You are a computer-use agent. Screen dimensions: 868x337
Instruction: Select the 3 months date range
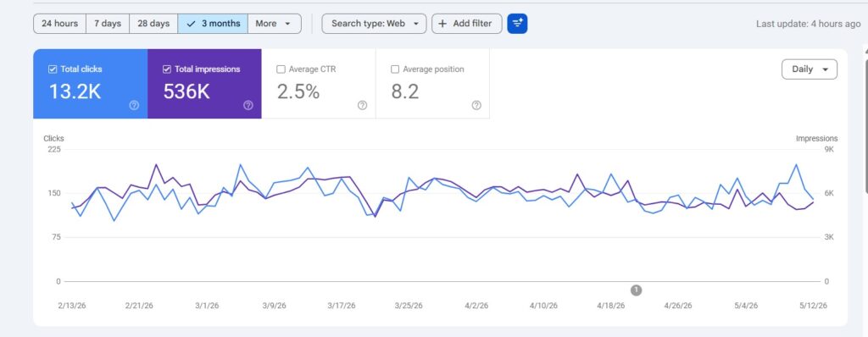[x=213, y=24]
